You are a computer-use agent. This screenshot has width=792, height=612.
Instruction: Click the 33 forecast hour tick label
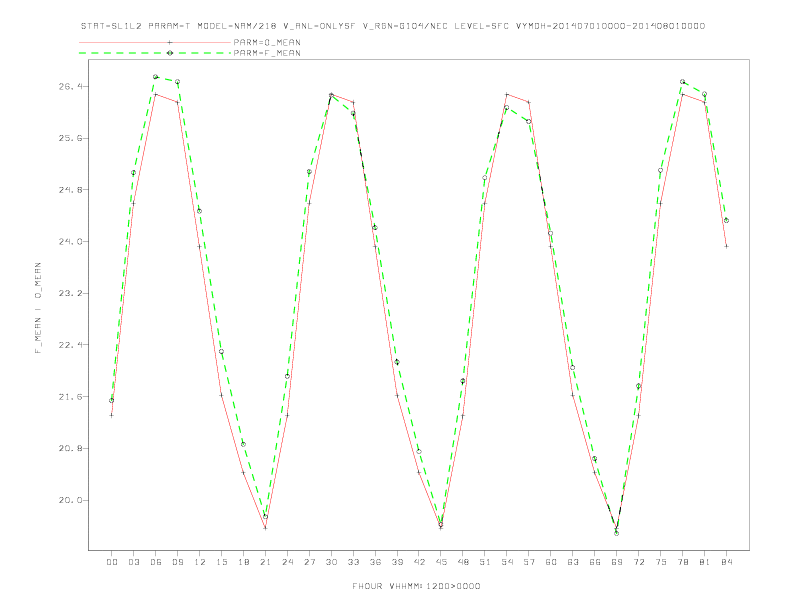pos(353,562)
